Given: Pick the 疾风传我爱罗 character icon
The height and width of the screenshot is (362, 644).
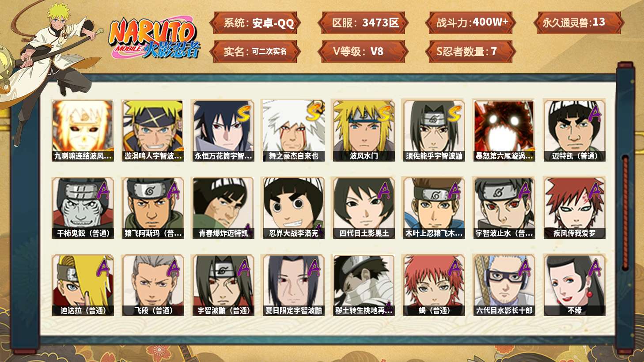Looking at the screenshot, I should (x=575, y=208).
